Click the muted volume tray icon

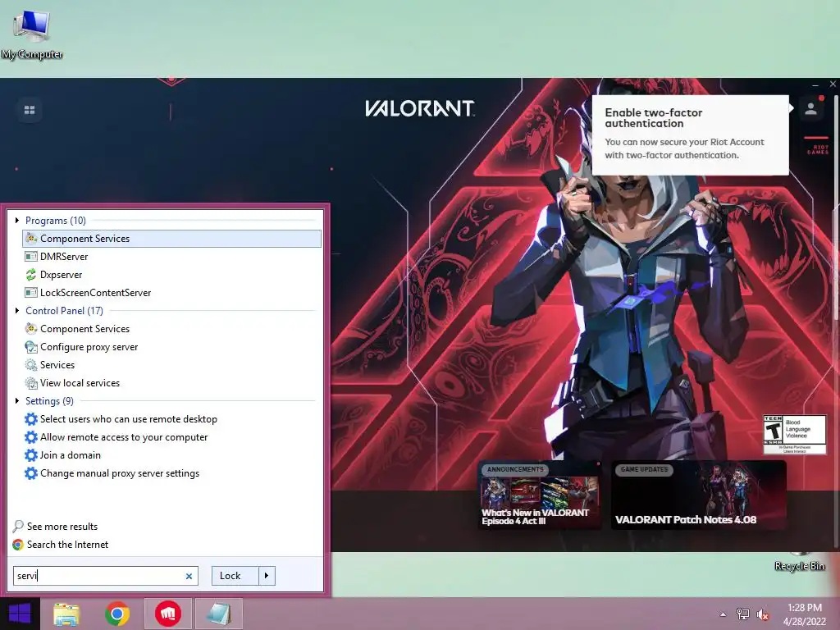pos(763,614)
